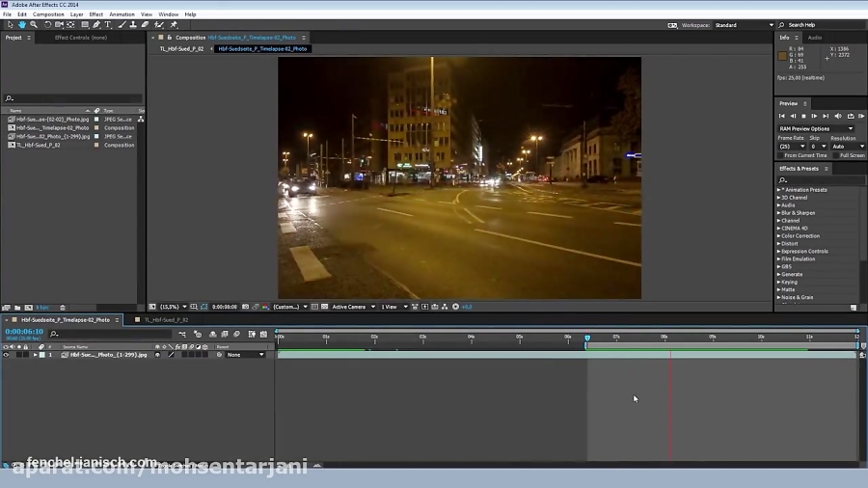Click the Project panel search field
This screenshot has width=868, height=488.
coord(72,98)
